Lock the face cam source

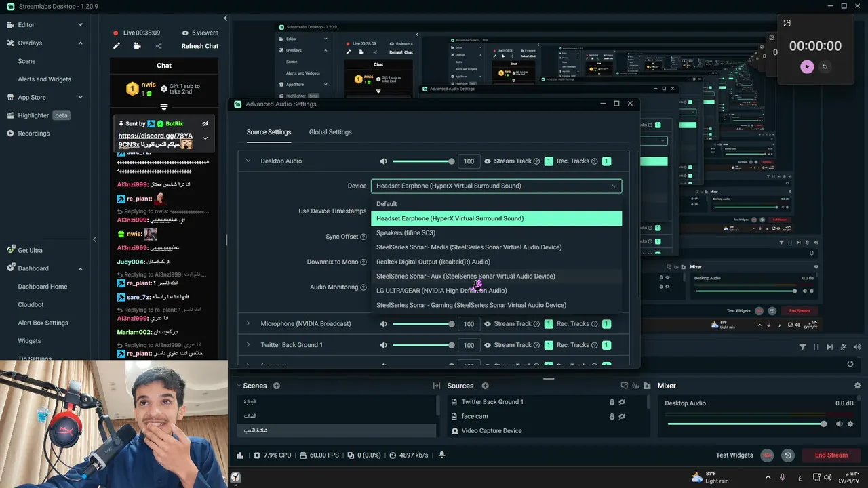point(612,416)
